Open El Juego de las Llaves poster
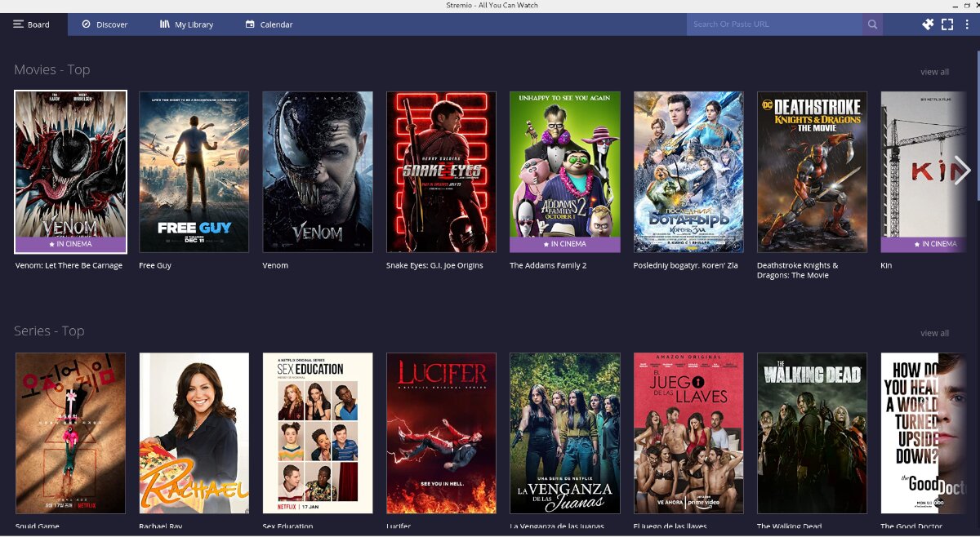The image size is (980, 537). [x=688, y=433]
